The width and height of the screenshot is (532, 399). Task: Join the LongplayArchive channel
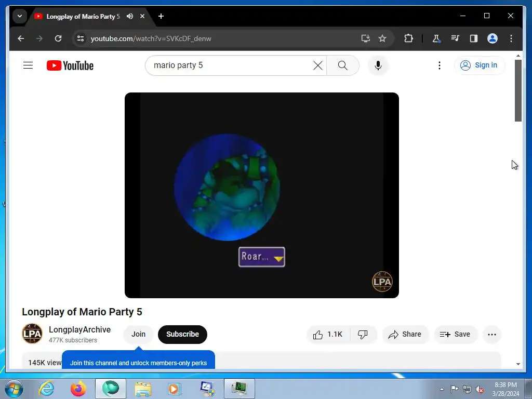point(138,334)
